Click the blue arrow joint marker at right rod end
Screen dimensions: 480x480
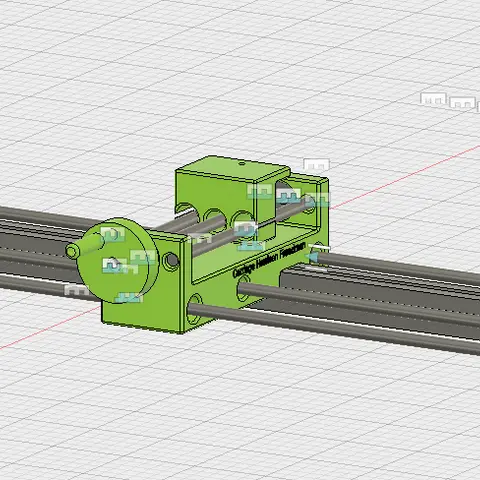pos(312,257)
